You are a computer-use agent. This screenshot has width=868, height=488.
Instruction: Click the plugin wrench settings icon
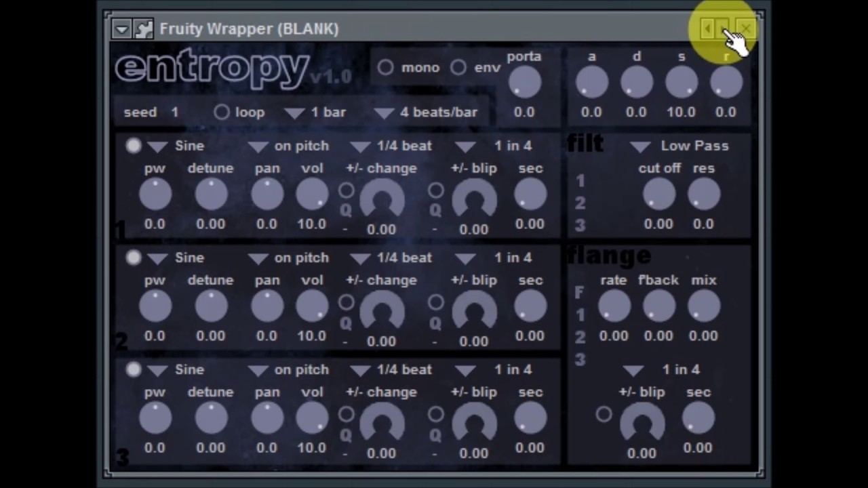144,29
